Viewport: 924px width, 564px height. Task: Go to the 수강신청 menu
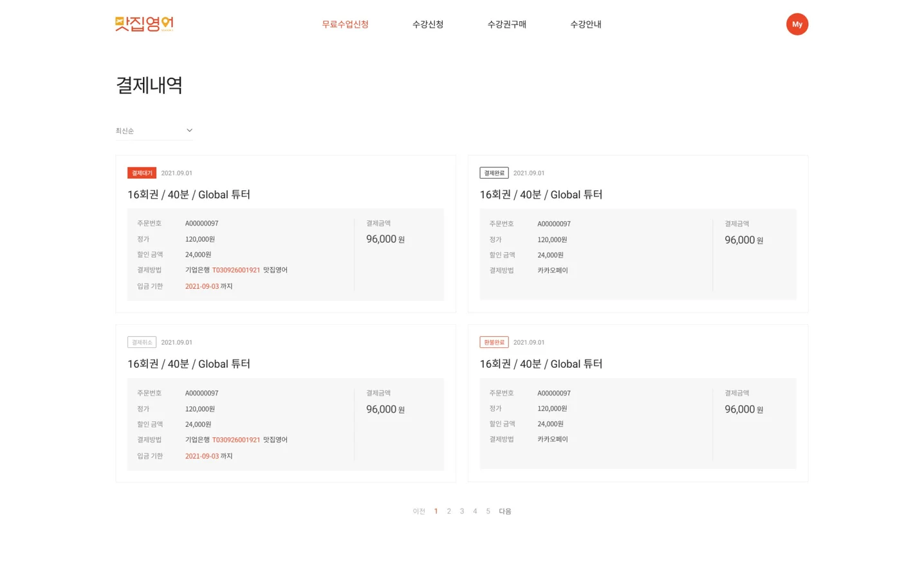[x=428, y=24]
